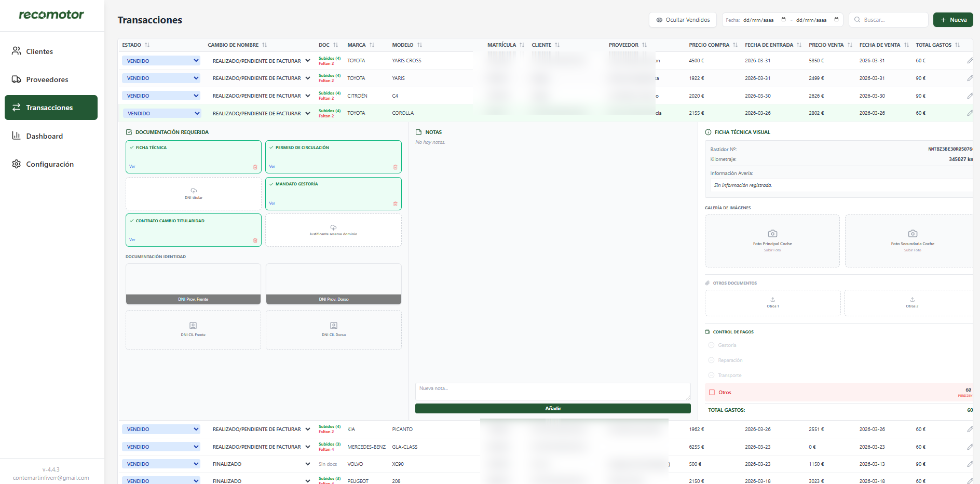Sort the table by the DOC column
The height and width of the screenshot is (484, 980).
point(335,45)
